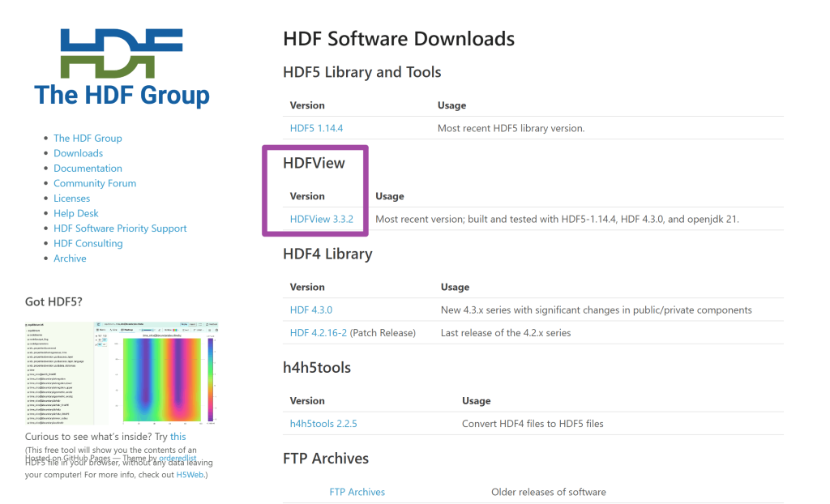The width and height of the screenshot is (830, 504).
Task: Open the orderedlist theme link
Action: click(178, 458)
